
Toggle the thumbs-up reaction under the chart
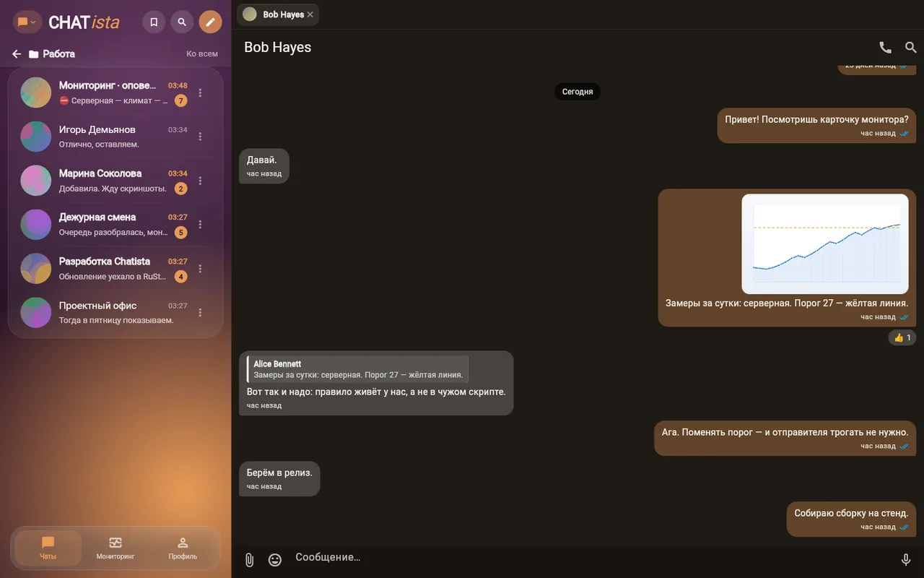click(x=902, y=337)
